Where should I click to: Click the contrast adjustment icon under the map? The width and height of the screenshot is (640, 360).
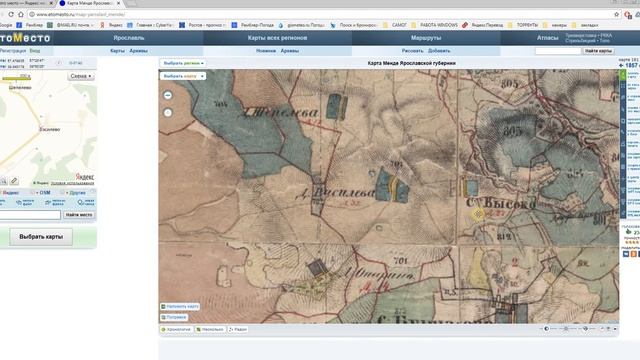pos(546,329)
